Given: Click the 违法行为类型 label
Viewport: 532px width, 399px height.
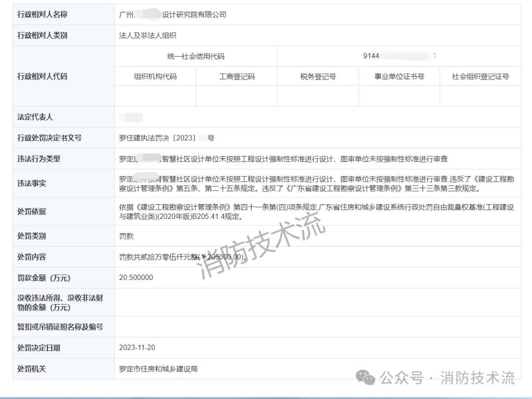Looking at the screenshot, I should point(39,158).
